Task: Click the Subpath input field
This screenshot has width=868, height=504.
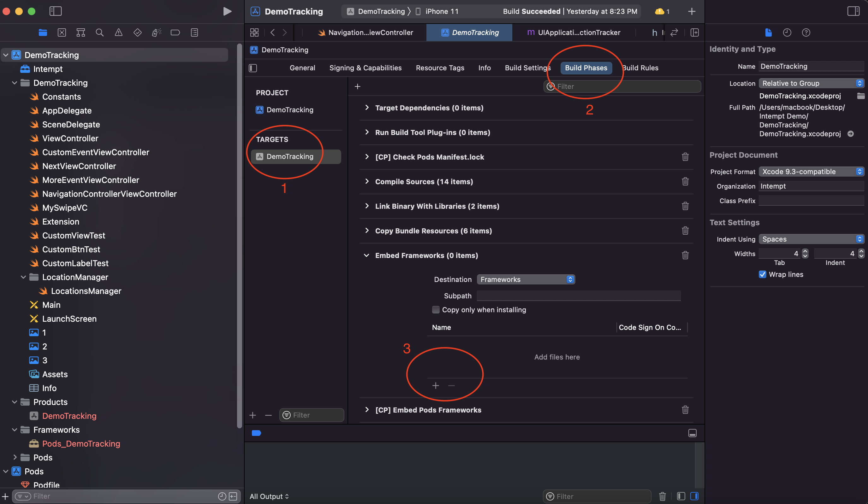Action: click(579, 296)
